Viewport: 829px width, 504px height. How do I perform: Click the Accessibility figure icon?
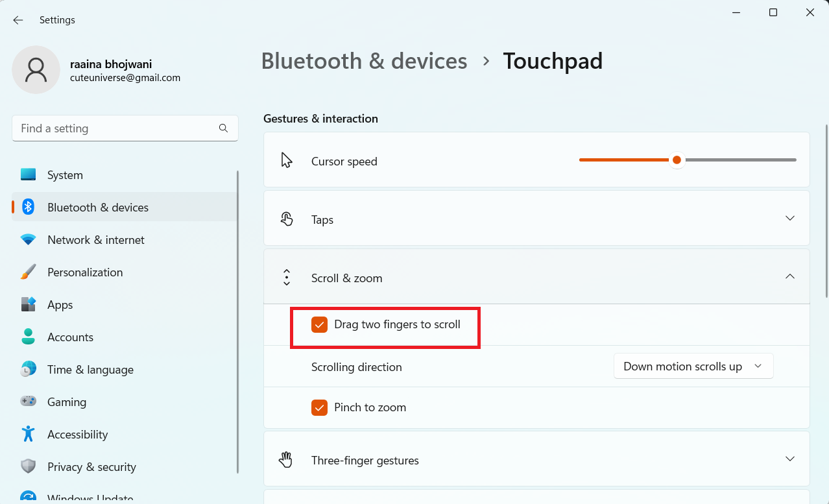coord(28,434)
